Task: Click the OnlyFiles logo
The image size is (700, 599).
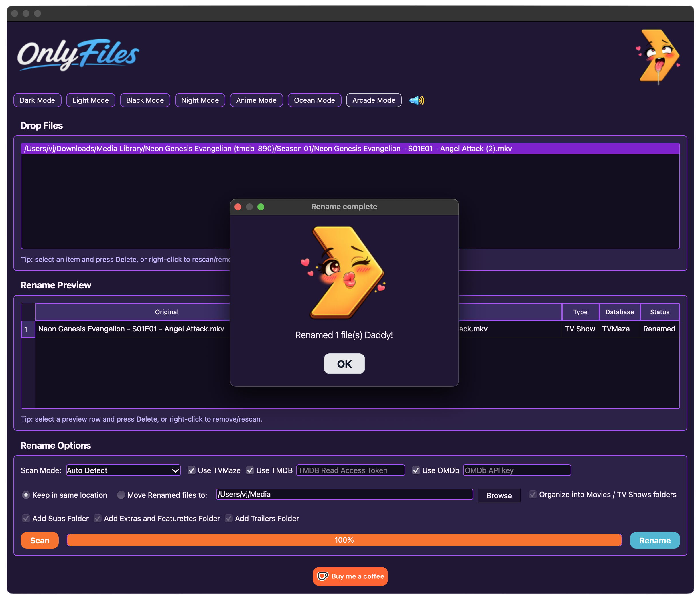Action: click(x=78, y=55)
